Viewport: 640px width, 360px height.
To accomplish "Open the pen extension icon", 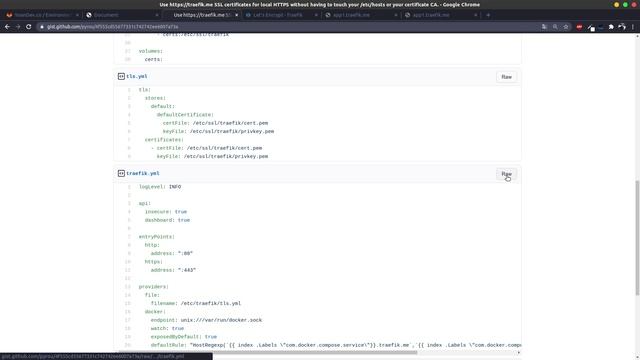I will coord(591,27).
